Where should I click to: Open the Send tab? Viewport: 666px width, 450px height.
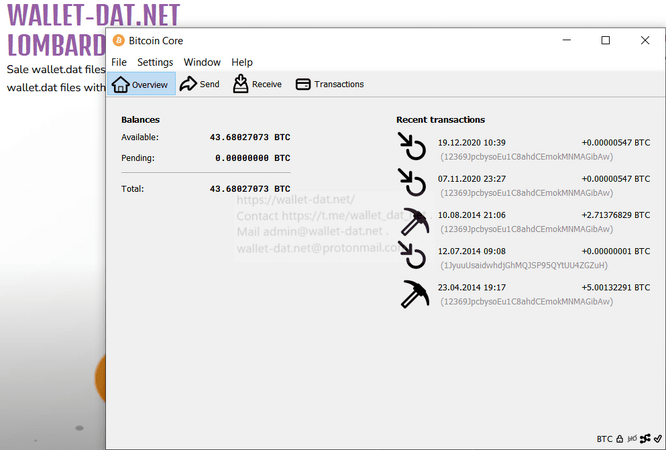click(x=200, y=84)
